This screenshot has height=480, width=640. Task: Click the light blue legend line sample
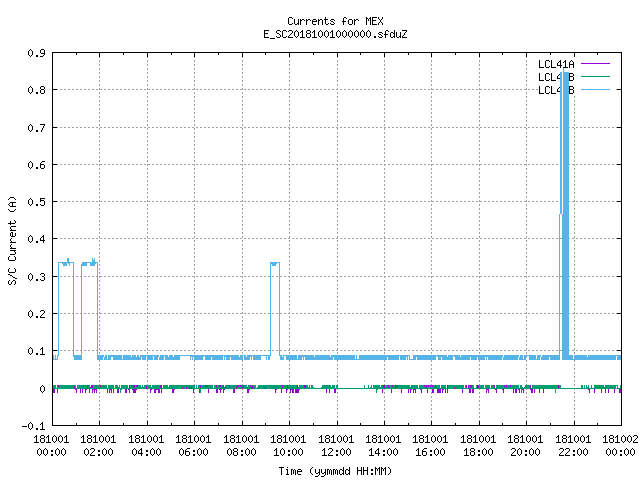[x=595, y=89]
